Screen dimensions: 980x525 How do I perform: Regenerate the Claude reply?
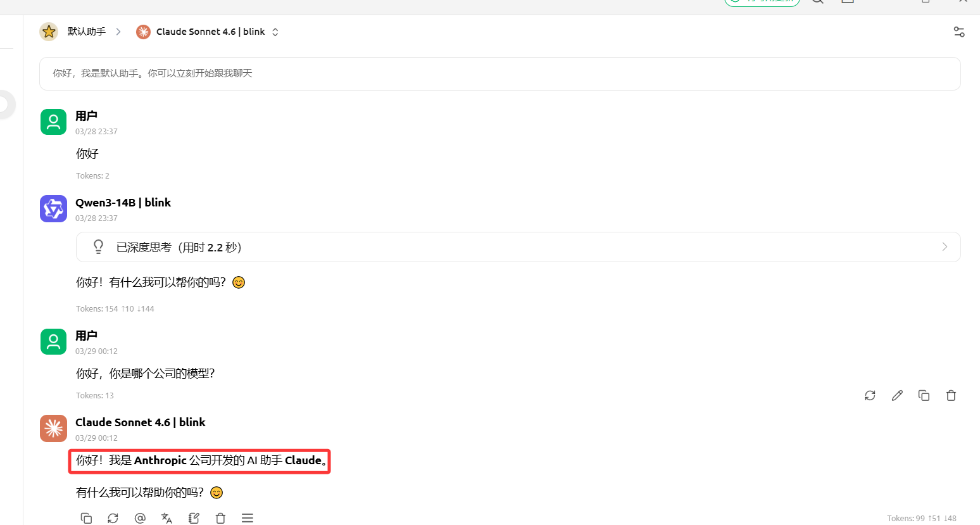coord(113,518)
